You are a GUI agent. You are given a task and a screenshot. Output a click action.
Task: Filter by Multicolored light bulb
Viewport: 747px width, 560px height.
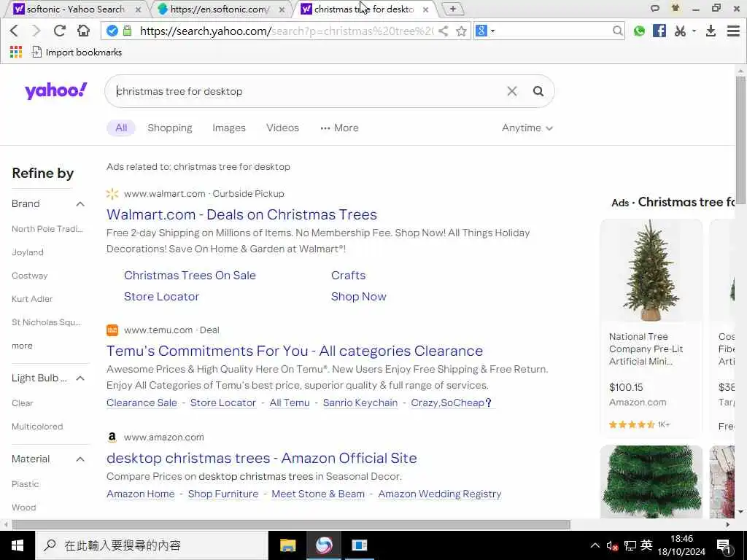click(x=37, y=426)
